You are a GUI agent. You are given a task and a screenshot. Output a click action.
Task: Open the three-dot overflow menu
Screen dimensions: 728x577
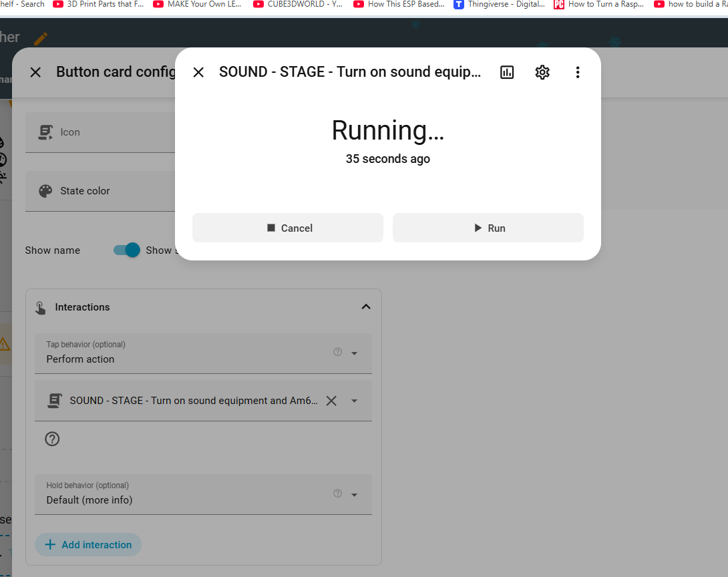(x=578, y=72)
